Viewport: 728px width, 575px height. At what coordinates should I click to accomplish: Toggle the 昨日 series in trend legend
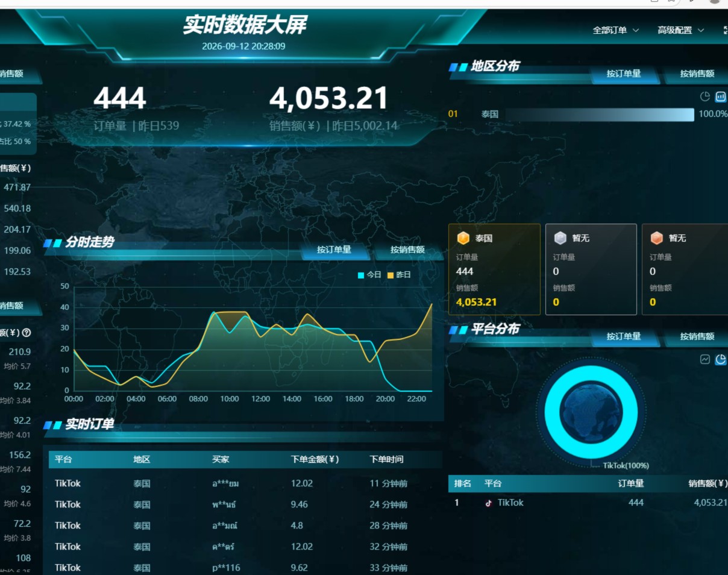(x=399, y=275)
